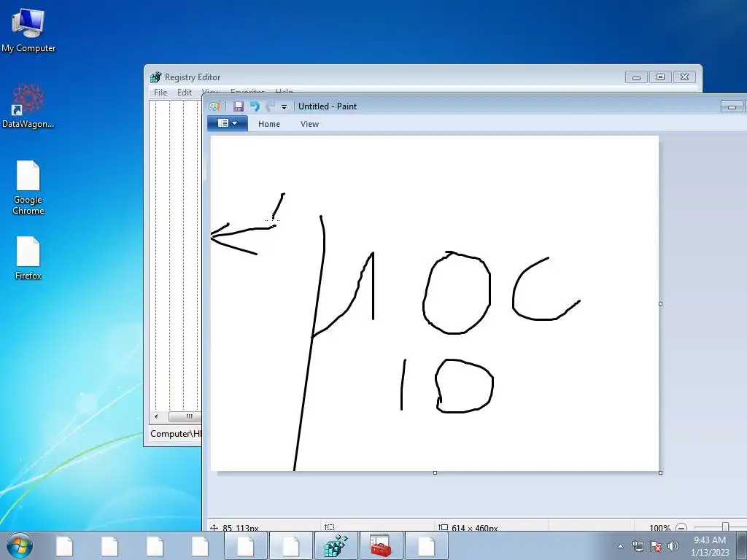747x560 pixels.
Task: Click the Paint palette icon in the title bar
Action: coord(215,106)
